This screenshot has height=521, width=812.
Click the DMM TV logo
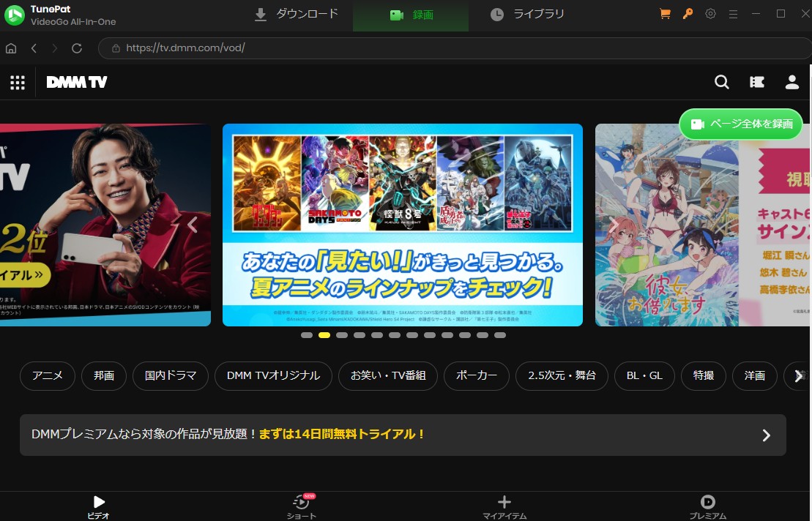coord(77,82)
